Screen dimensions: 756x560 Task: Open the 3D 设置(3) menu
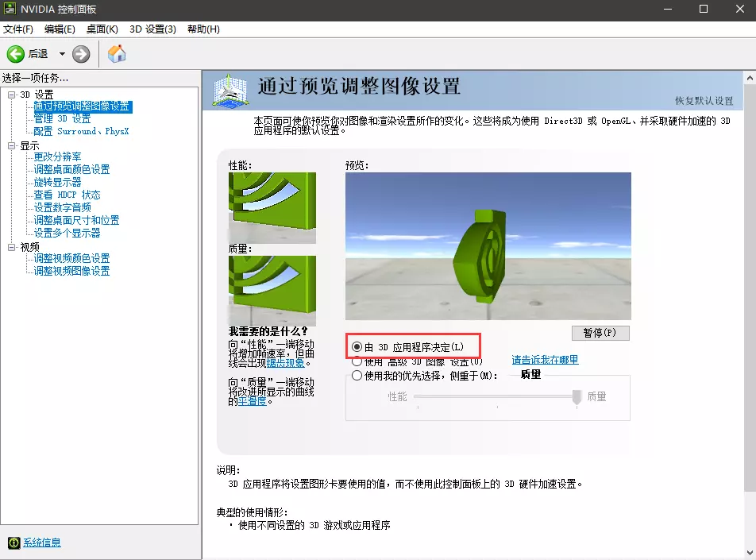coord(152,29)
